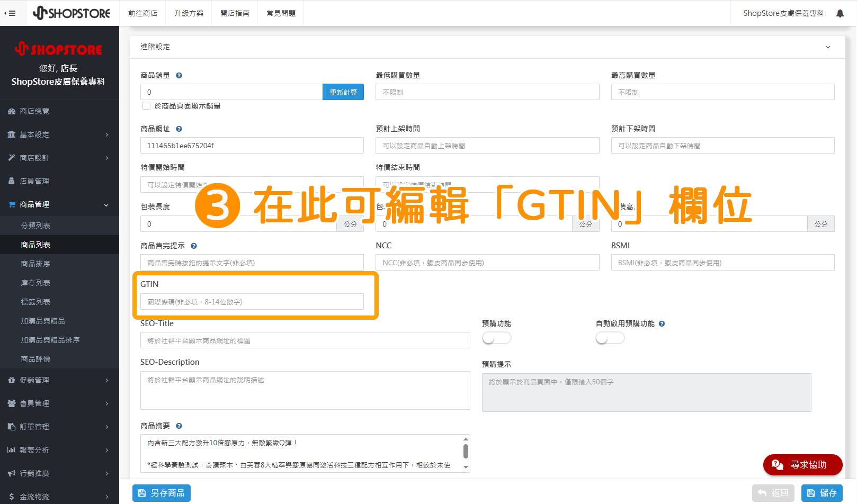Image resolution: width=857 pixels, height=504 pixels.
Task: Click the 金流物流 dollar icon
Action: click(x=12, y=497)
